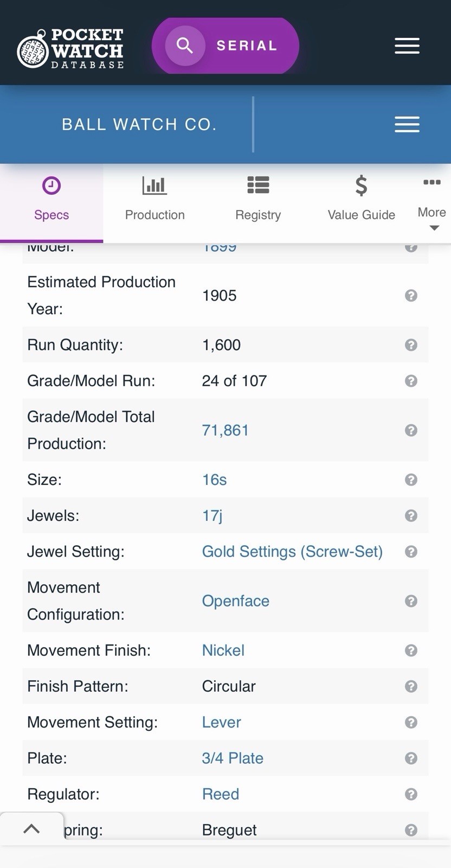Open the Serial search button

225,46
